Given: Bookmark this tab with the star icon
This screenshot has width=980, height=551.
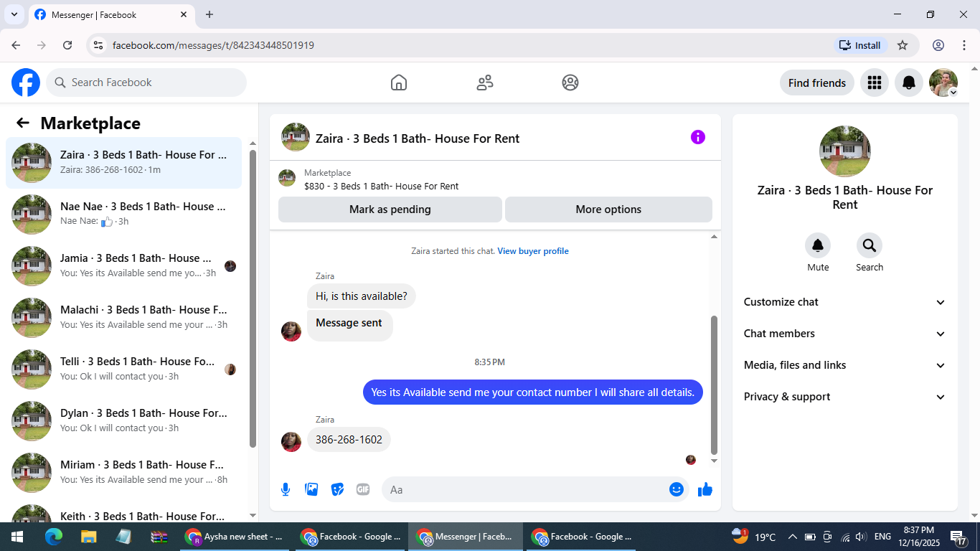Looking at the screenshot, I should (903, 45).
